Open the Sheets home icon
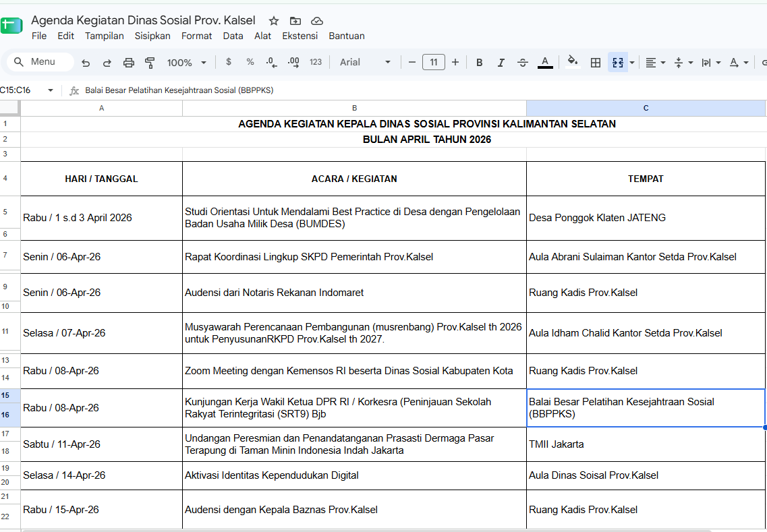The image size is (767, 532). [11, 26]
